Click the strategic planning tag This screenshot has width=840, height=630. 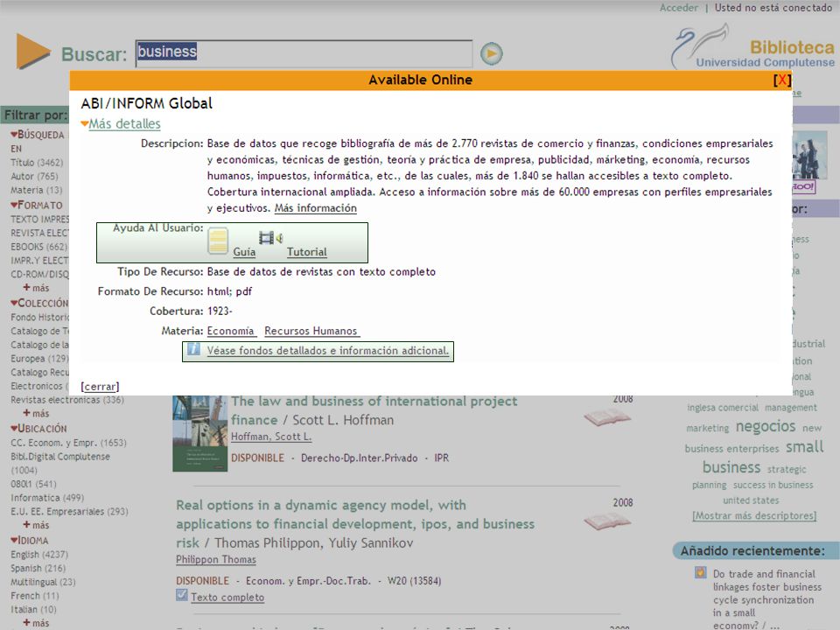(749, 477)
